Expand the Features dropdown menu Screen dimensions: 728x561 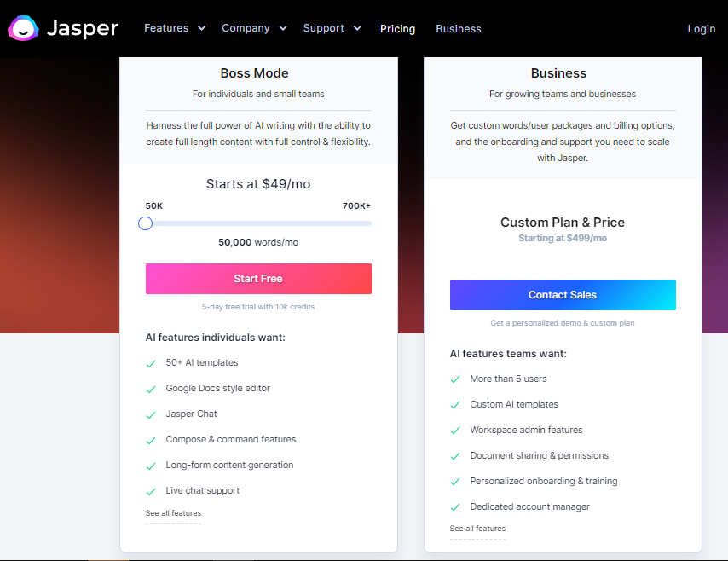[174, 28]
